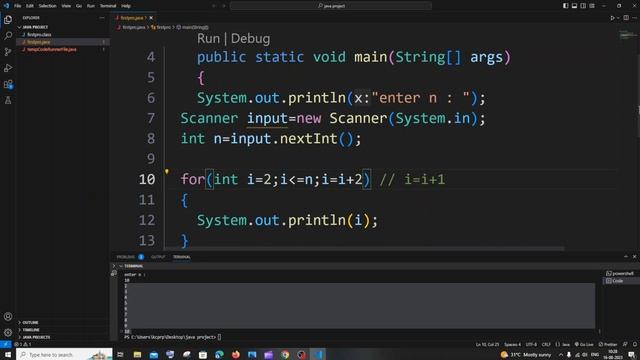640x360 pixels.
Task: Click Prettier in status bar
Action: [608, 344]
